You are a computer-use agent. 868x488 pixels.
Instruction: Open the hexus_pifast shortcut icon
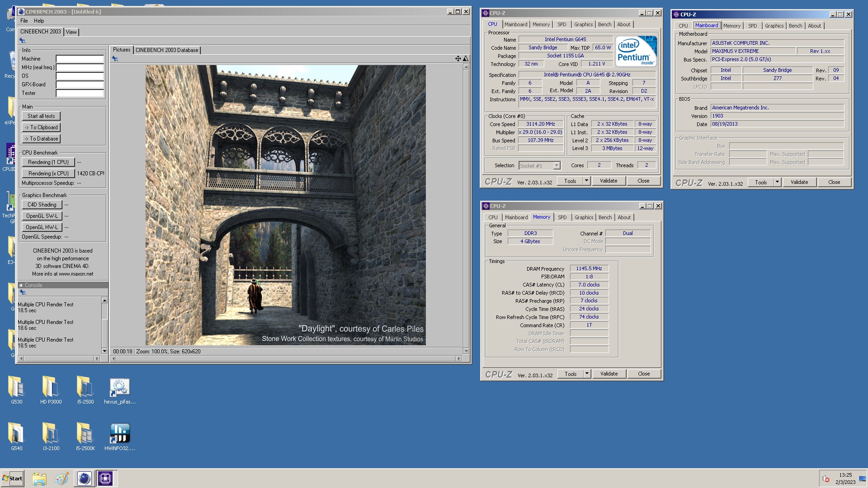(x=119, y=389)
